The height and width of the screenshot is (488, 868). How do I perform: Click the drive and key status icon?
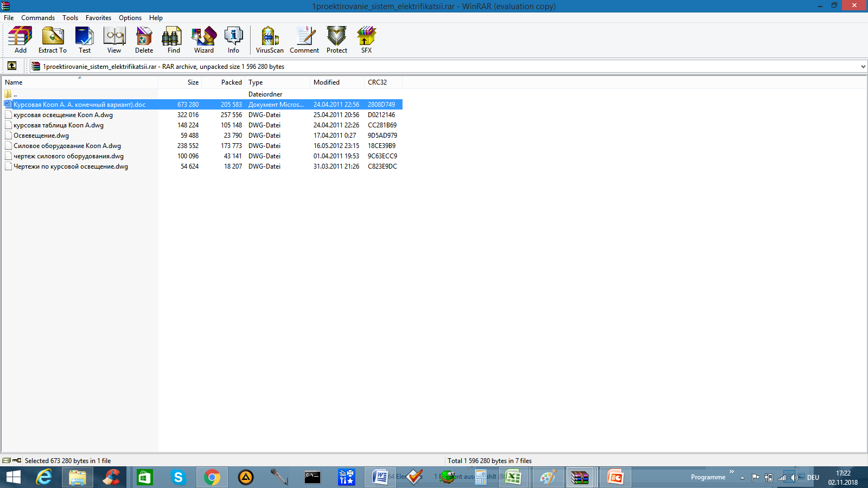coord(11,460)
